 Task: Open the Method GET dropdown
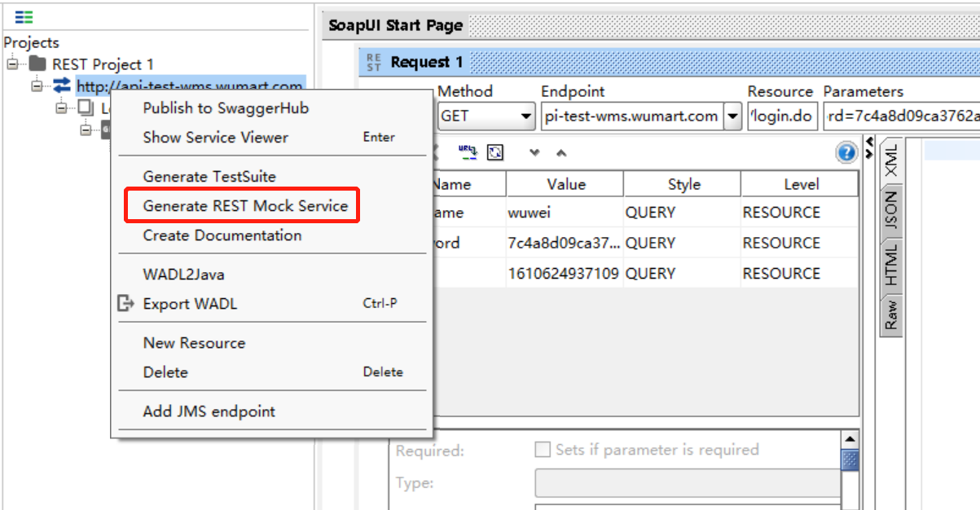tap(486, 116)
